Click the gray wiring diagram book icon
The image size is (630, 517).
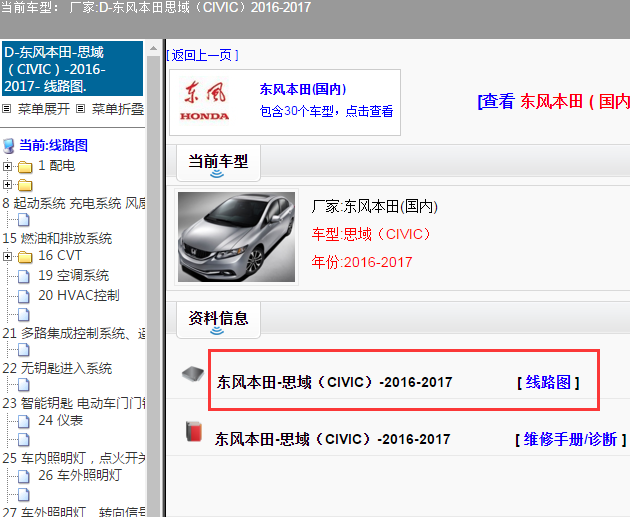pos(193,374)
